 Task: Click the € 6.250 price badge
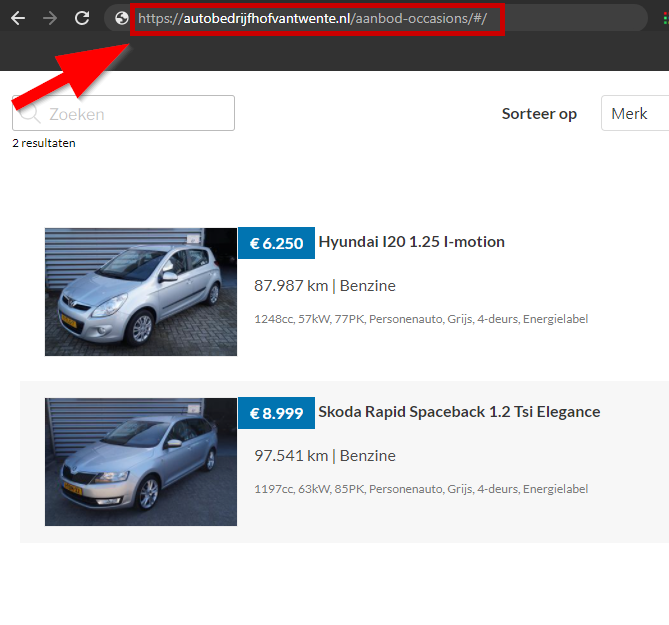click(x=276, y=243)
